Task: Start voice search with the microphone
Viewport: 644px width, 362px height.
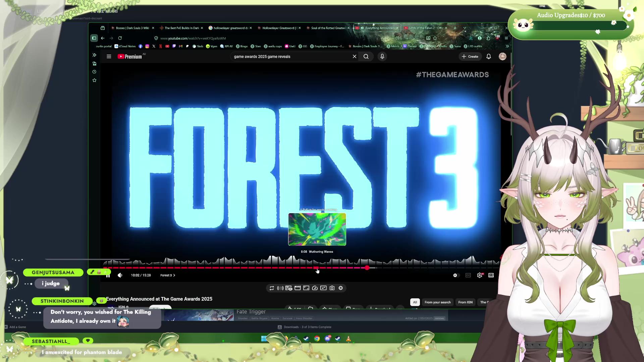Action: click(382, 57)
